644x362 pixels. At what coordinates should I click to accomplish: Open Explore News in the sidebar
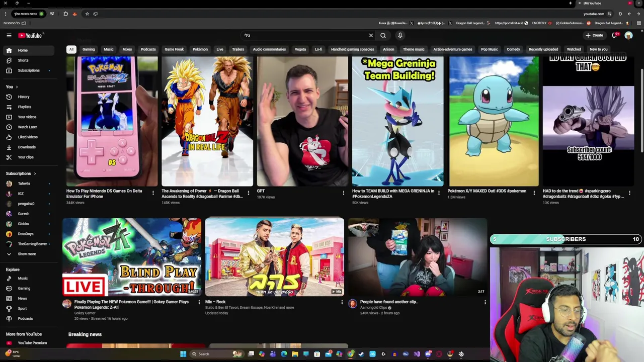tap(28, 298)
